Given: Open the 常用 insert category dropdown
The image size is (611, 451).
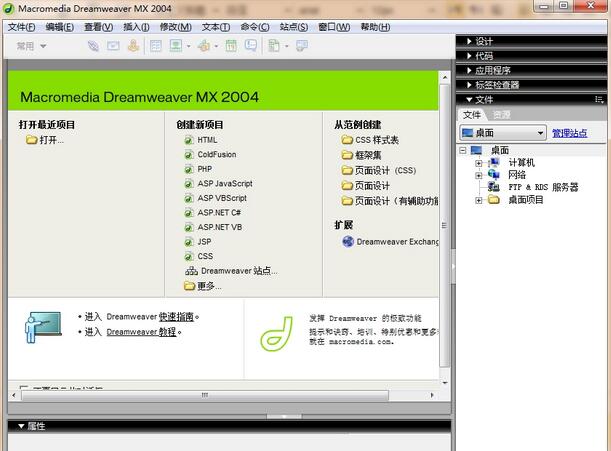Looking at the screenshot, I should pyautogui.click(x=32, y=46).
